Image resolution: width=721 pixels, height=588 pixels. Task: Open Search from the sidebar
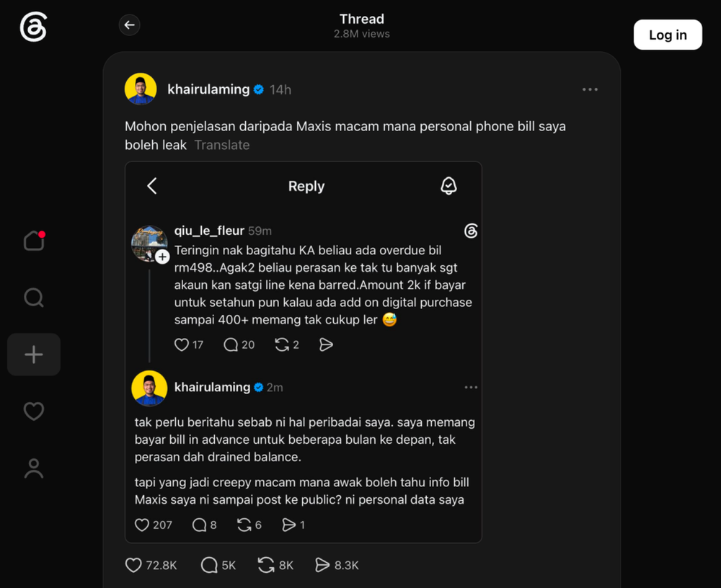point(34,298)
